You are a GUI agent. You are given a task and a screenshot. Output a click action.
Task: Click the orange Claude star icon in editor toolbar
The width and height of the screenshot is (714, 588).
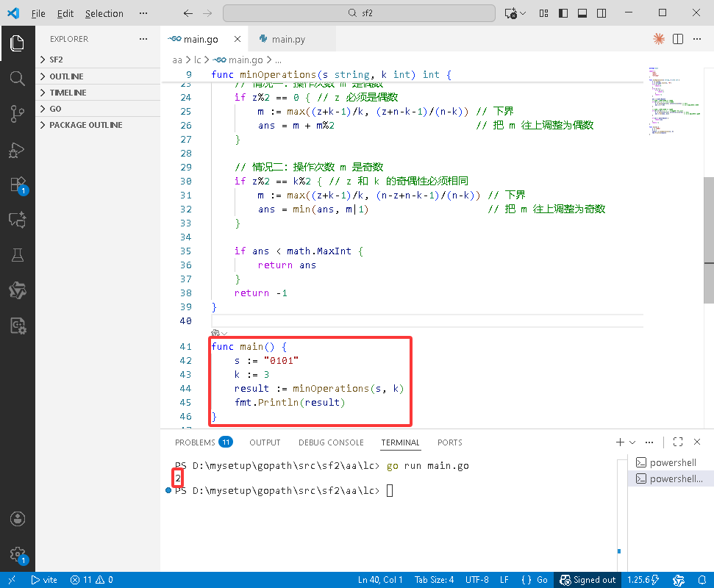(658, 39)
